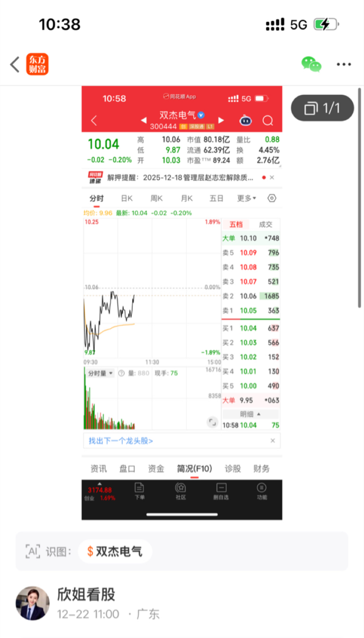The image size is (364, 638).
Task: Switch to previous stock with left triangle
Action: tap(144, 120)
